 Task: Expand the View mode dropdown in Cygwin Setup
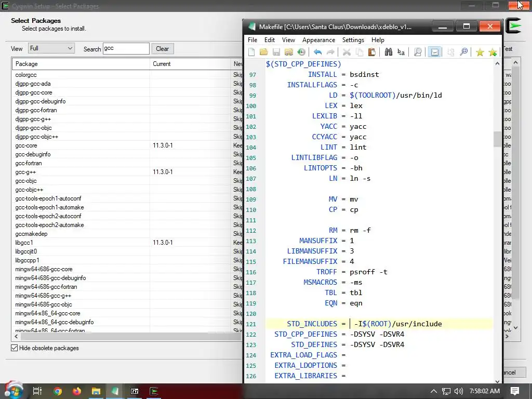[x=51, y=48]
